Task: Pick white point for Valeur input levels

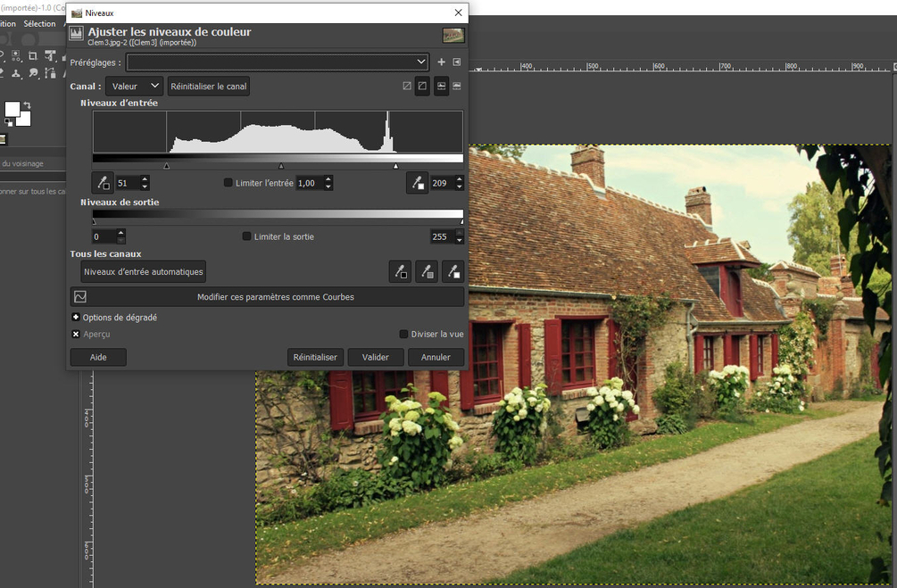Action: pos(418,183)
